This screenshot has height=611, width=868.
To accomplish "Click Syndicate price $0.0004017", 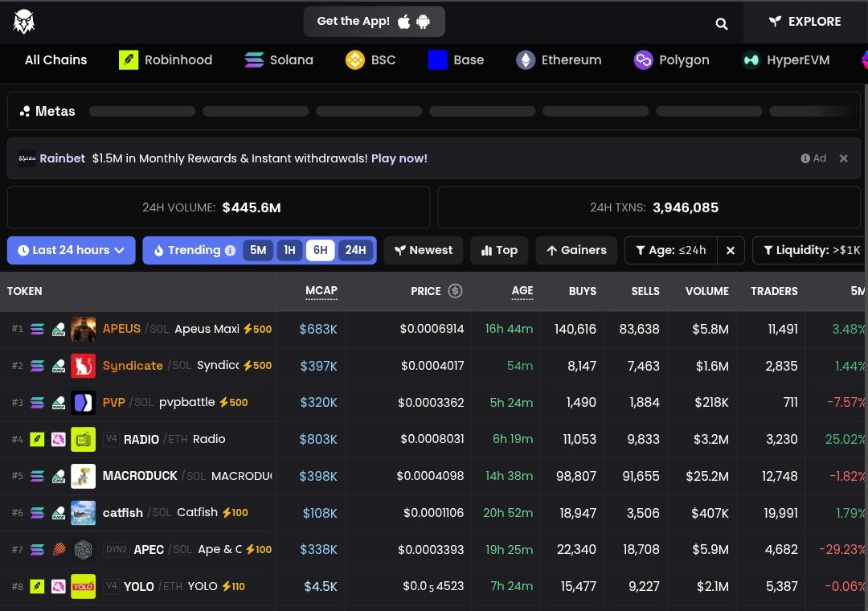I will tap(432, 366).
